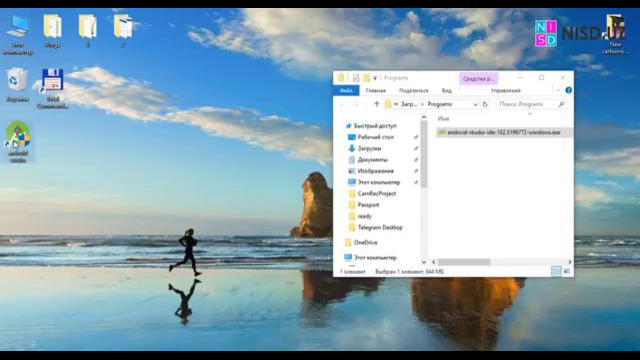Switch to large icons view in the status bar

pos(567,271)
